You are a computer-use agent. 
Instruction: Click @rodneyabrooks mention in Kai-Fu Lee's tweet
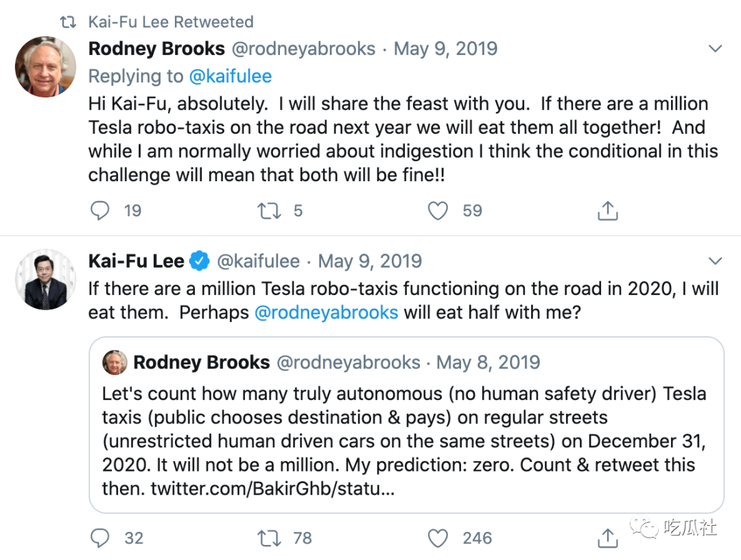[326, 312]
